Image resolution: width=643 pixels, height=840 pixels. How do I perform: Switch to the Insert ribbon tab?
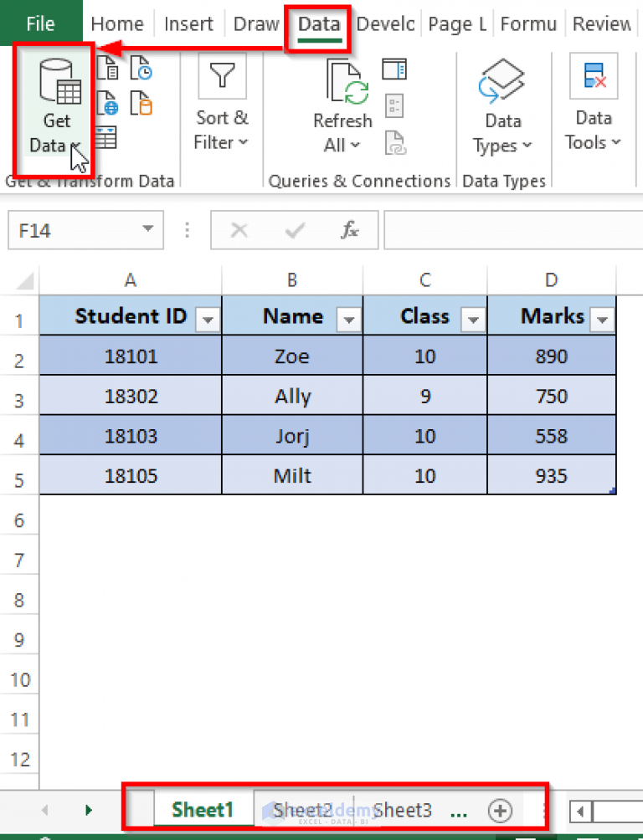[188, 24]
